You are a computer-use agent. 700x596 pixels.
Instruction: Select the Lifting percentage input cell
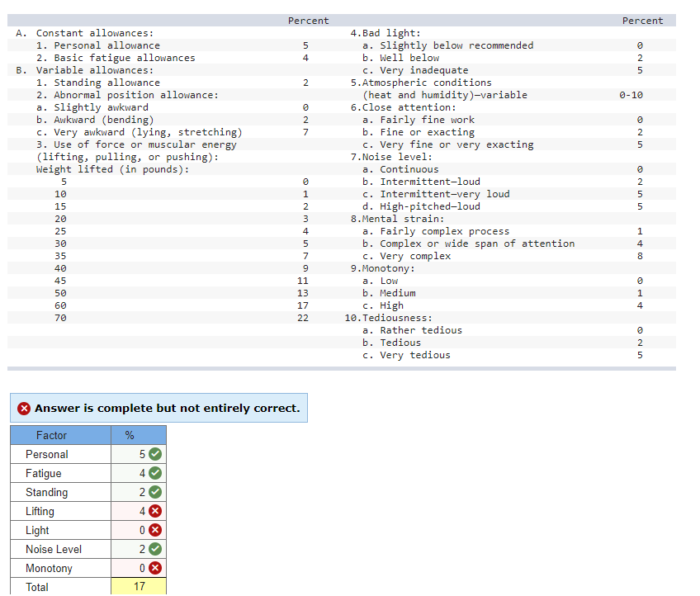pyautogui.click(x=139, y=511)
